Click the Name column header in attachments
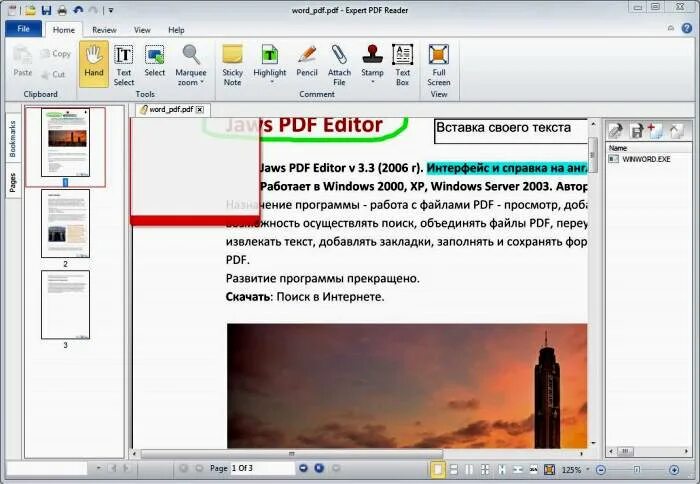Viewport: 700px width, 484px height. pos(618,148)
